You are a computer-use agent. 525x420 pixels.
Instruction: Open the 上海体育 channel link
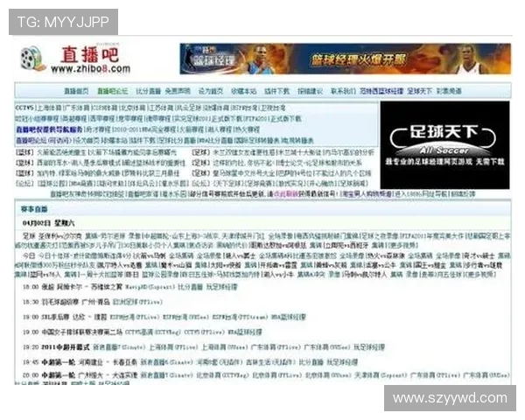coord(49,108)
